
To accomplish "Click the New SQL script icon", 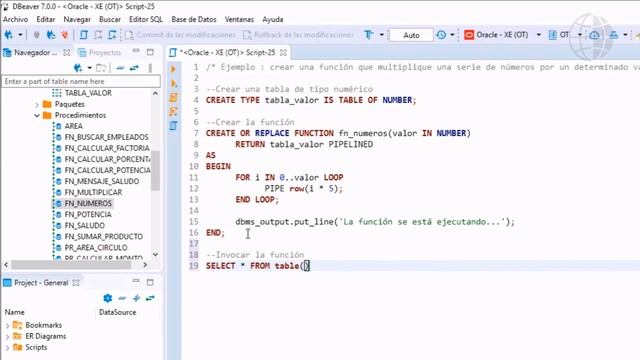I will 112,35.
